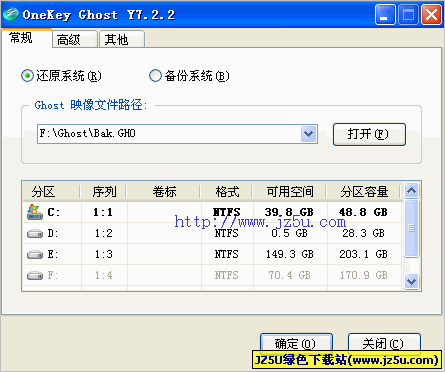Click the 28.3 GB capacity cell
The image size is (445, 372).
pyautogui.click(x=364, y=233)
